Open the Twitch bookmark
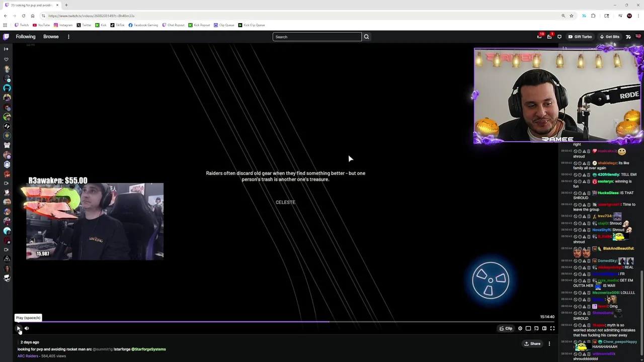 coord(22,25)
